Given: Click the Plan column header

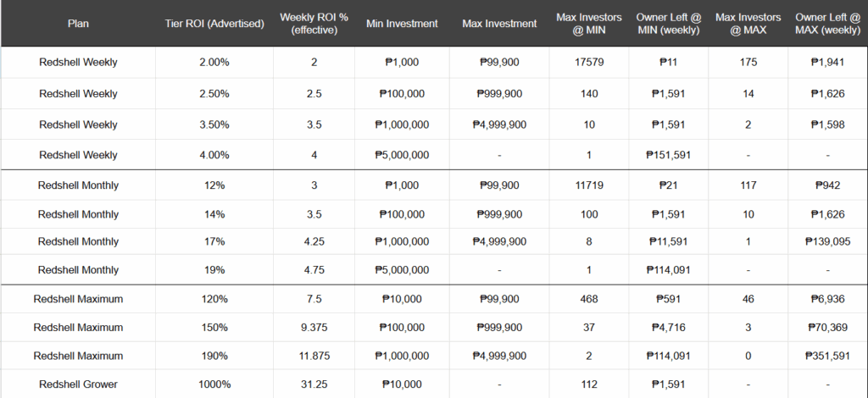Looking at the screenshot, I should [x=78, y=24].
